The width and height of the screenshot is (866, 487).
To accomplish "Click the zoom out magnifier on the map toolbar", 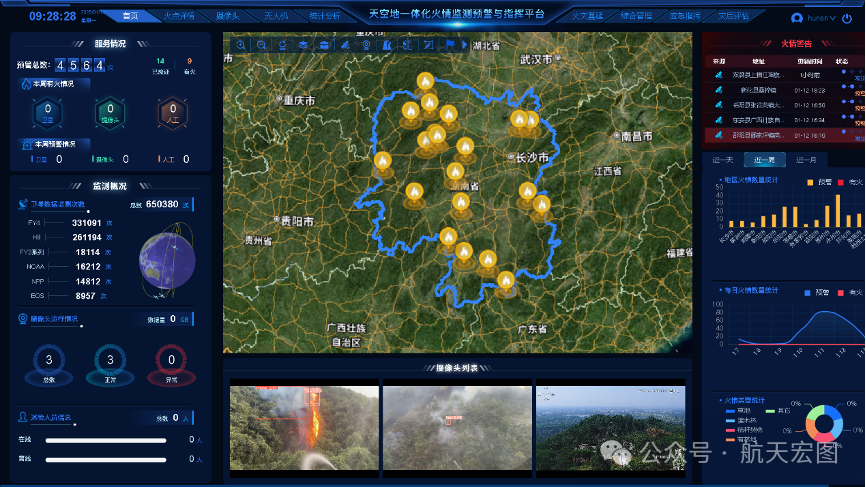I will coord(262,45).
